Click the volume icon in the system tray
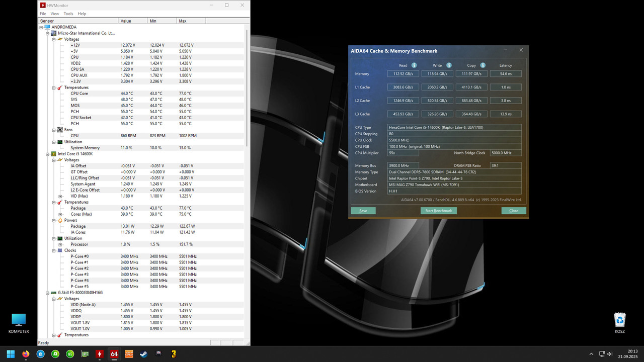The image size is (644, 362). click(x=609, y=354)
